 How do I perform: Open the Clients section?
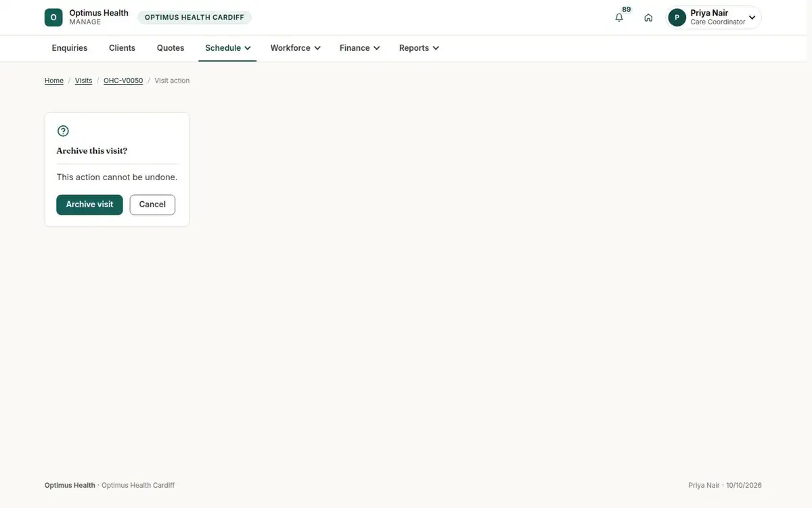pyautogui.click(x=122, y=48)
